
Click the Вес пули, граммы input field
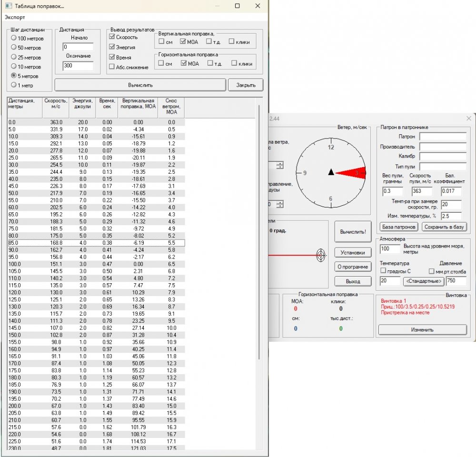[x=393, y=191]
